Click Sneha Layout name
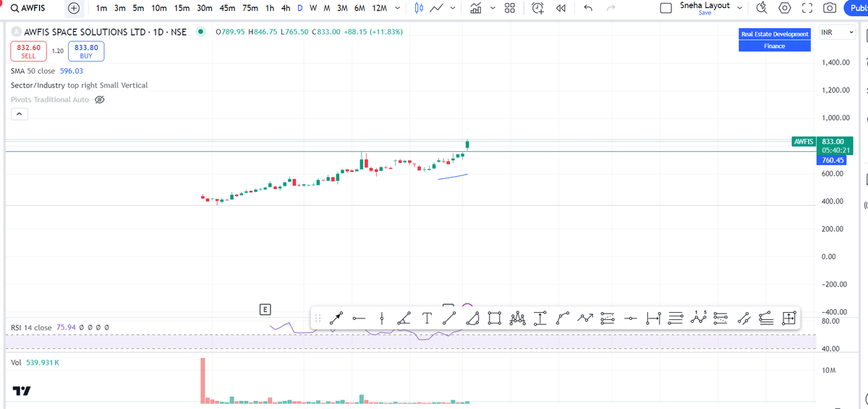 click(705, 5)
